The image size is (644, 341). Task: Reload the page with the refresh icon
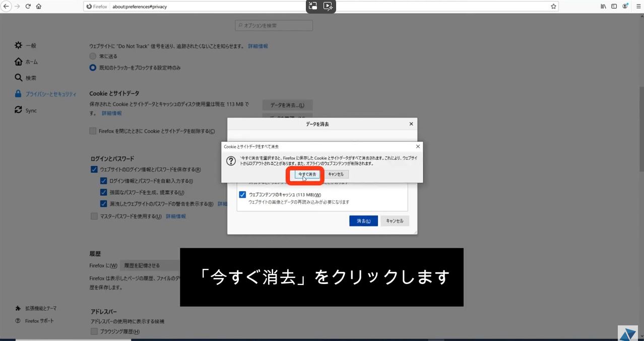(28, 7)
